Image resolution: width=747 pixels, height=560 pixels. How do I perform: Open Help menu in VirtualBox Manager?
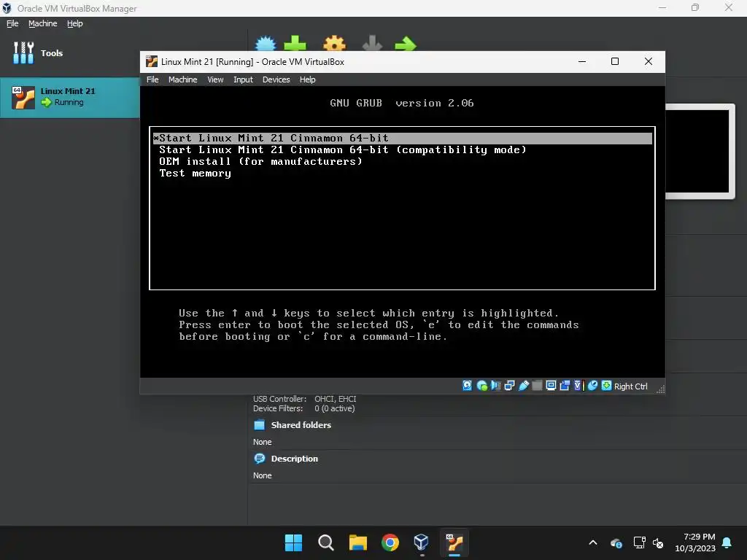tap(75, 23)
